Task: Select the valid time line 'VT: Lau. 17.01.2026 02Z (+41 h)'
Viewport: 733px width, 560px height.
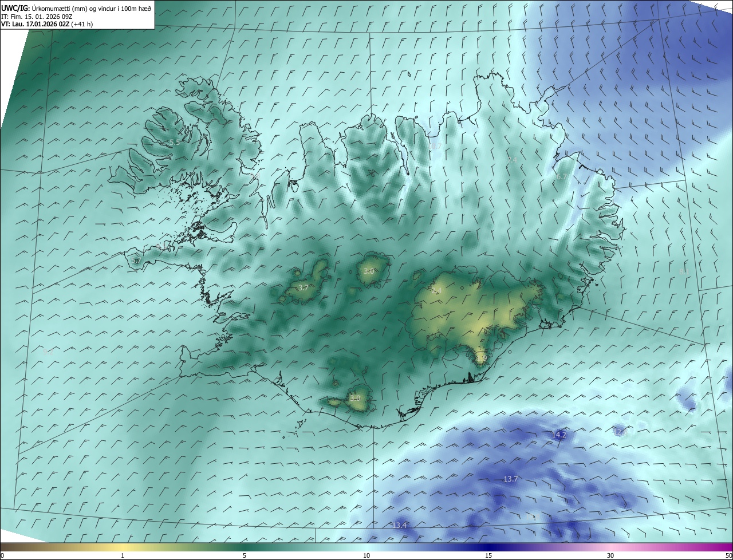Action: pyautogui.click(x=47, y=24)
